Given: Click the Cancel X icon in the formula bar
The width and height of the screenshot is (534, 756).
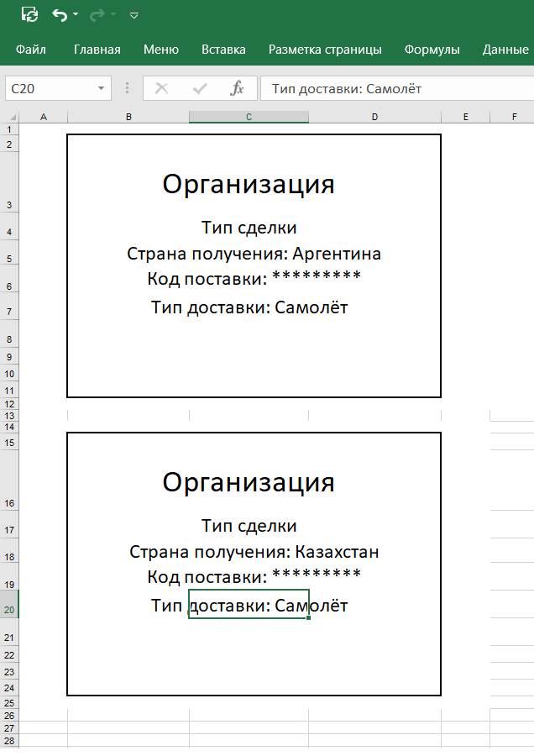Looking at the screenshot, I should point(161,88).
